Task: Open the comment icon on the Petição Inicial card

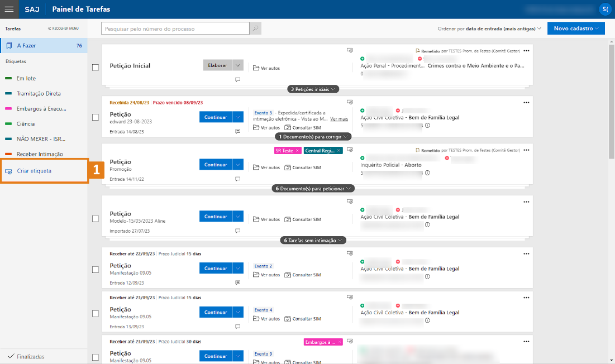Action: (237, 80)
